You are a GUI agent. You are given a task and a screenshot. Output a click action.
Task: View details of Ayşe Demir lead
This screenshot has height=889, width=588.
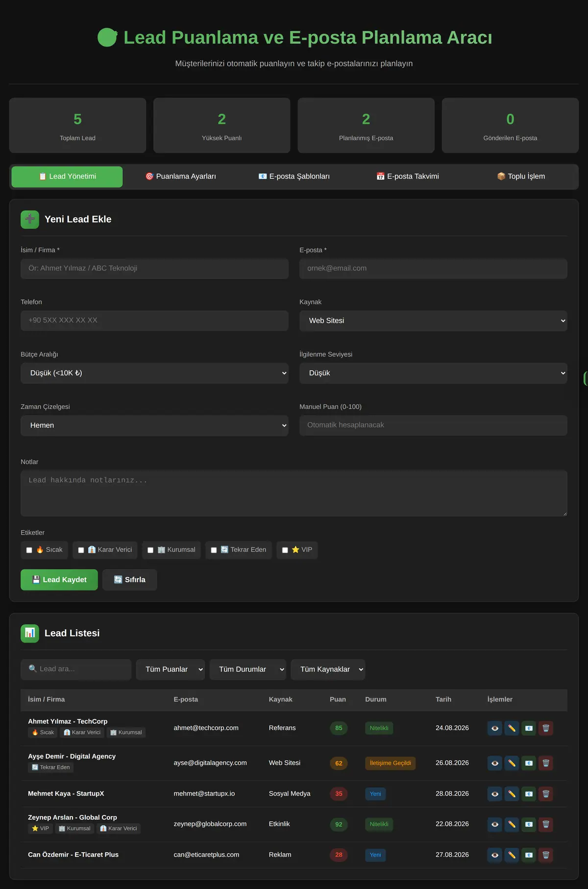(495, 763)
